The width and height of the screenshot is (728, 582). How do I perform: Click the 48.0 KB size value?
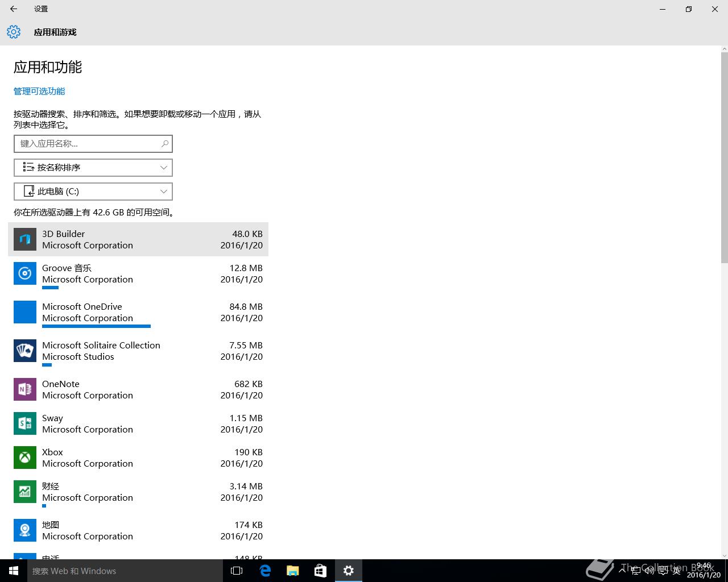247,234
